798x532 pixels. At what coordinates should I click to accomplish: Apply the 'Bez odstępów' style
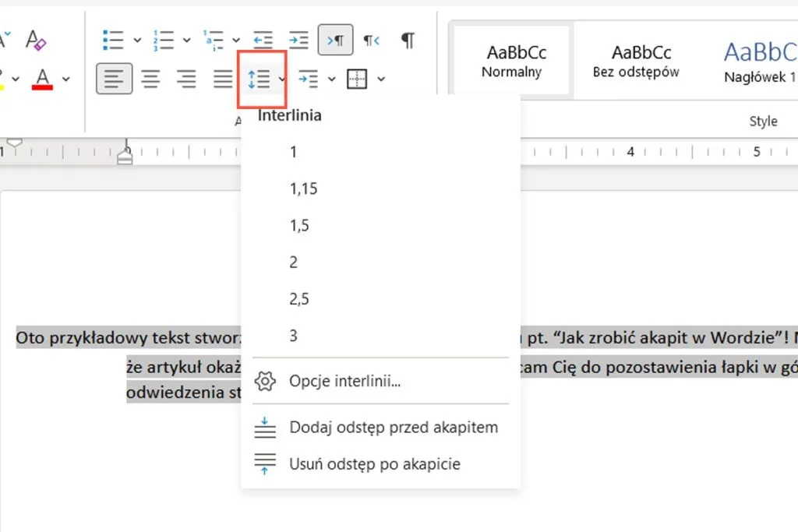[x=635, y=61]
